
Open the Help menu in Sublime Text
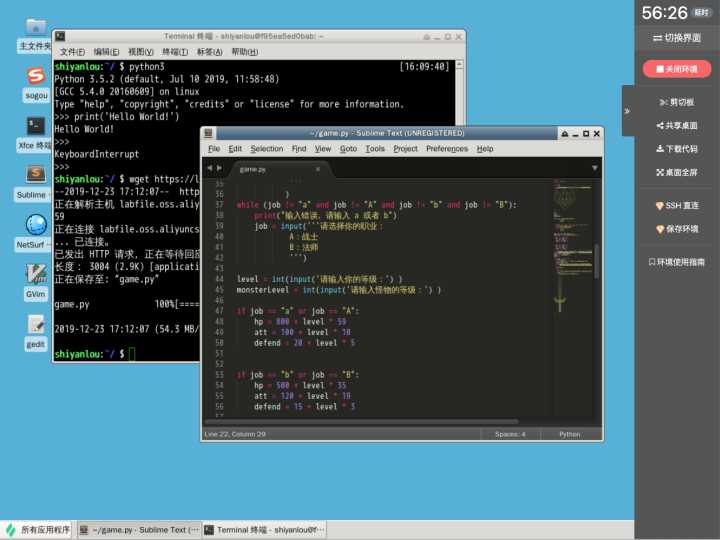(484, 149)
